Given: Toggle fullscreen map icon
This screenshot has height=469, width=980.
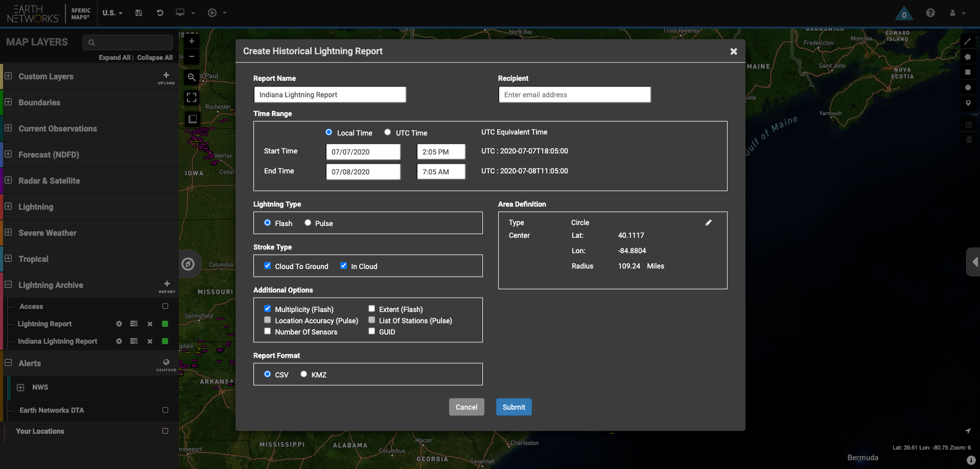Looking at the screenshot, I should 192,97.
